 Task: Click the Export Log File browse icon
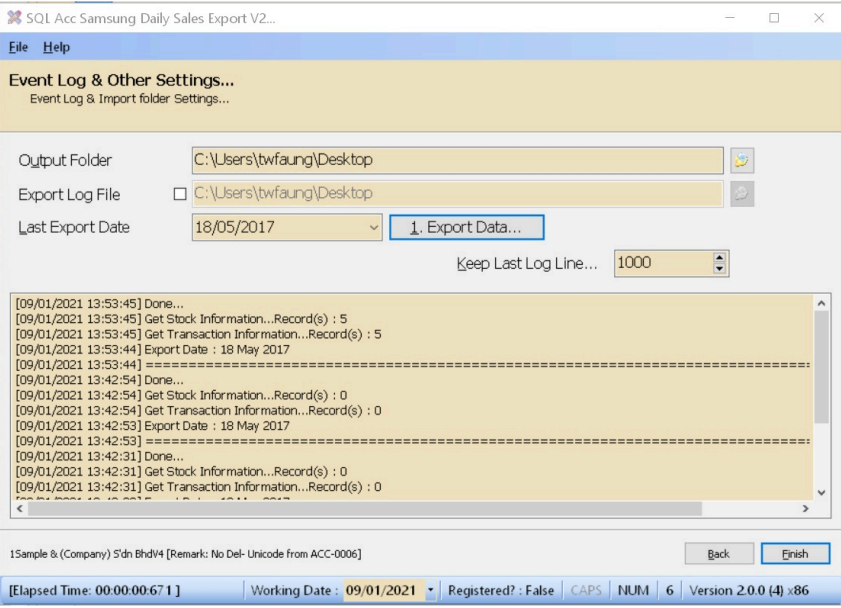(x=741, y=194)
